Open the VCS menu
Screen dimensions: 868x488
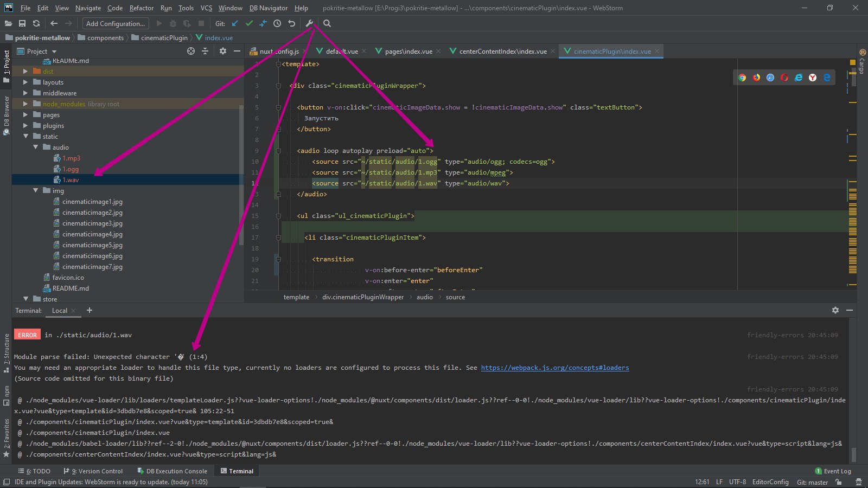click(x=206, y=8)
